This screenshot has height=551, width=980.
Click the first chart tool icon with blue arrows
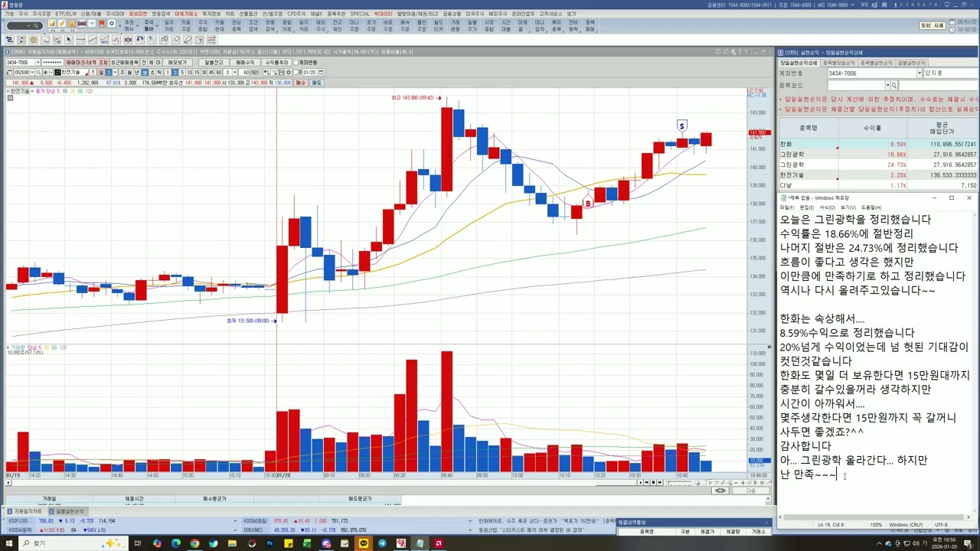coord(9,40)
